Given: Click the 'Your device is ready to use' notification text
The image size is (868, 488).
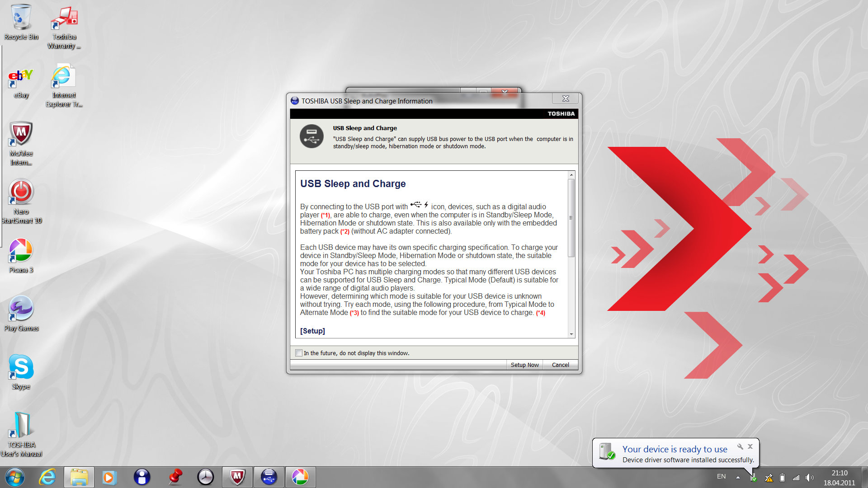Looking at the screenshot, I should coord(675,449).
